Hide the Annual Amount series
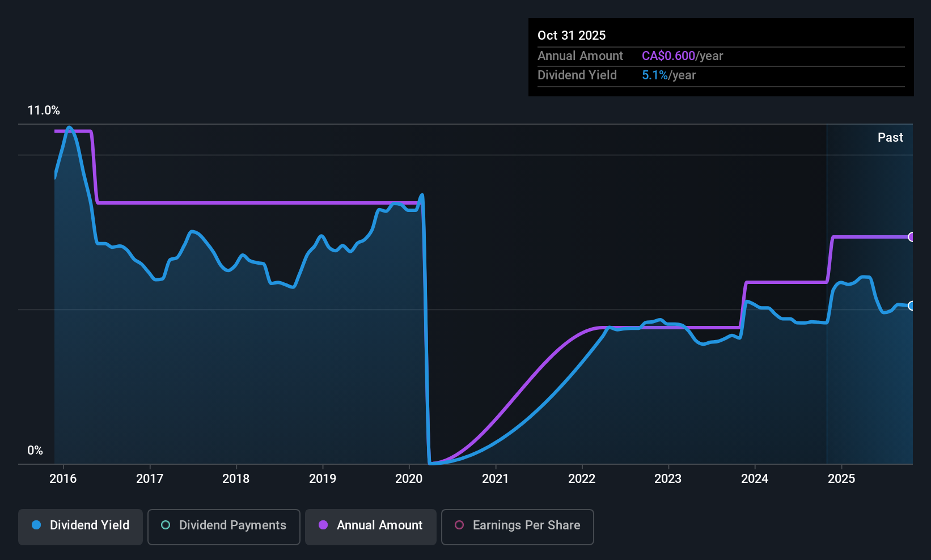The image size is (931, 560). coord(370,526)
